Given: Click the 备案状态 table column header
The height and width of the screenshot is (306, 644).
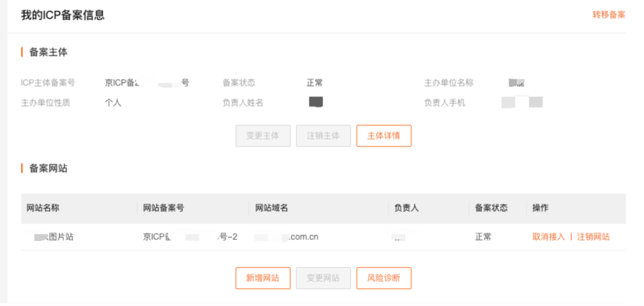Looking at the screenshot, I should point(491,208).
